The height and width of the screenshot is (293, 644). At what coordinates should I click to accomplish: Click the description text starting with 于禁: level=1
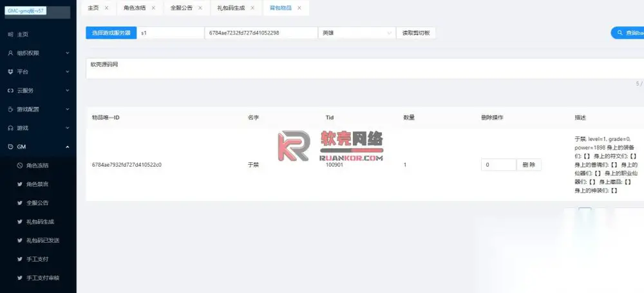(606, 165)
